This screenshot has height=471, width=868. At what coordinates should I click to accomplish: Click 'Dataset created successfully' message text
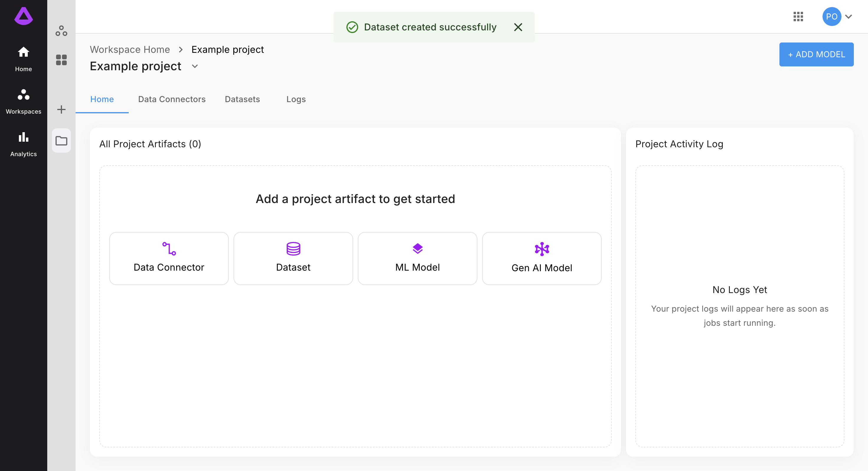tap(430, 27)
